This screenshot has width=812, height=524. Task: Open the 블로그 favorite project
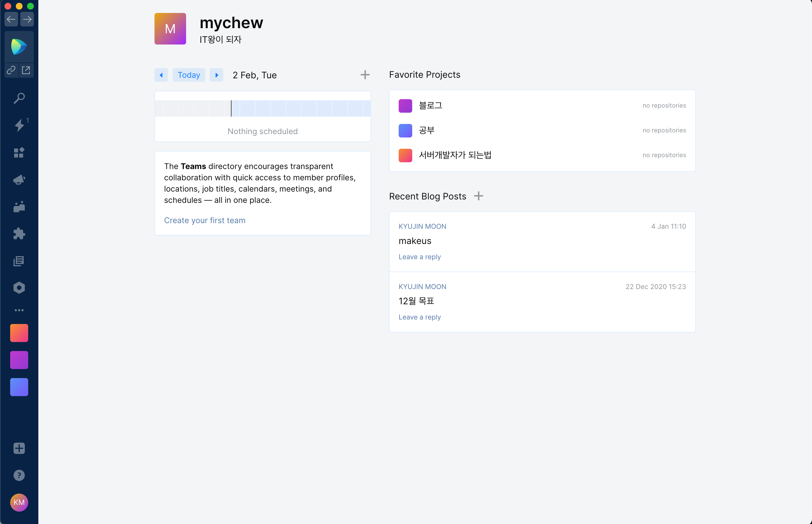coord(430,105)
